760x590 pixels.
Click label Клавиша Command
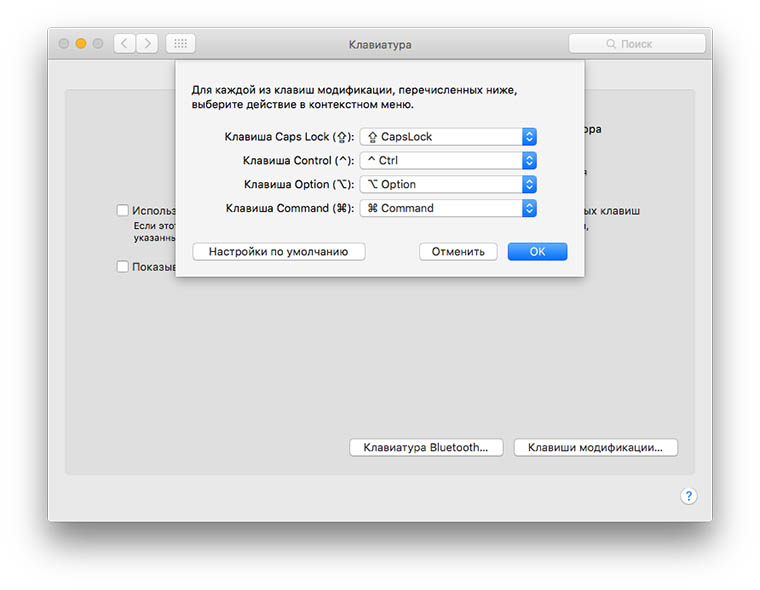(290, 208)
